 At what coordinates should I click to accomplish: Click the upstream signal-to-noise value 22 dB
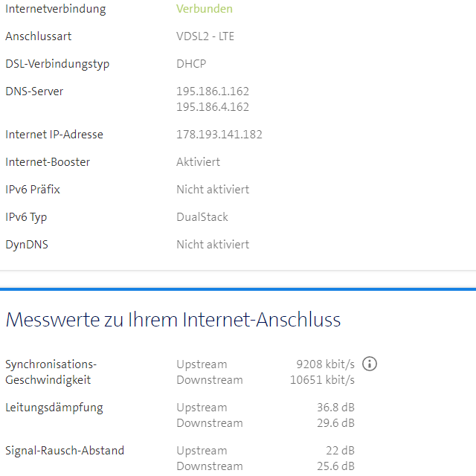(x=340, y=451)
